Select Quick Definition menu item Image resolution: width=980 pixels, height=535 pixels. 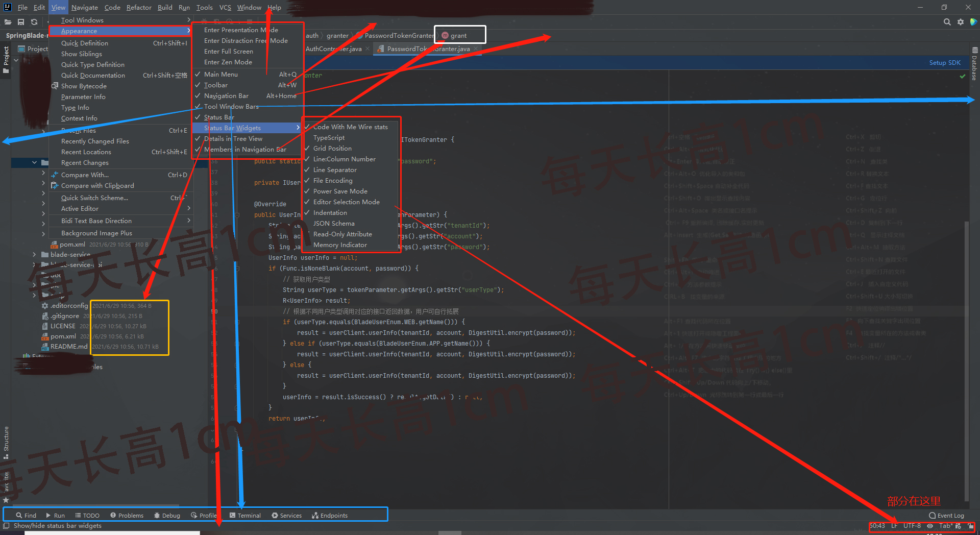point(120,43)
